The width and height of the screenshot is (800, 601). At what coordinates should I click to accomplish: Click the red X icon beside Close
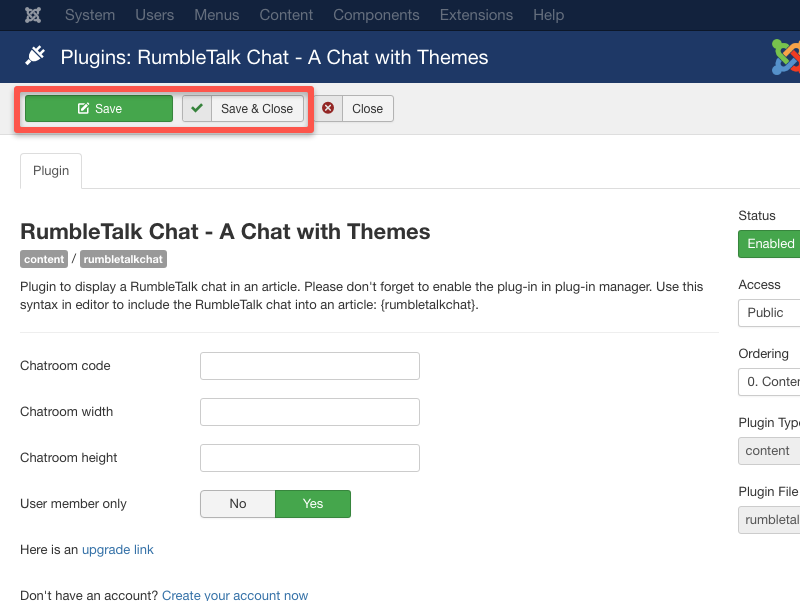(328, 108)
